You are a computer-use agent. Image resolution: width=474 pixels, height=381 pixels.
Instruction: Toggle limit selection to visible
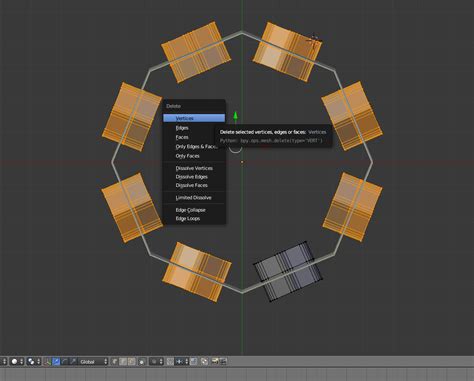click(142, 362)
